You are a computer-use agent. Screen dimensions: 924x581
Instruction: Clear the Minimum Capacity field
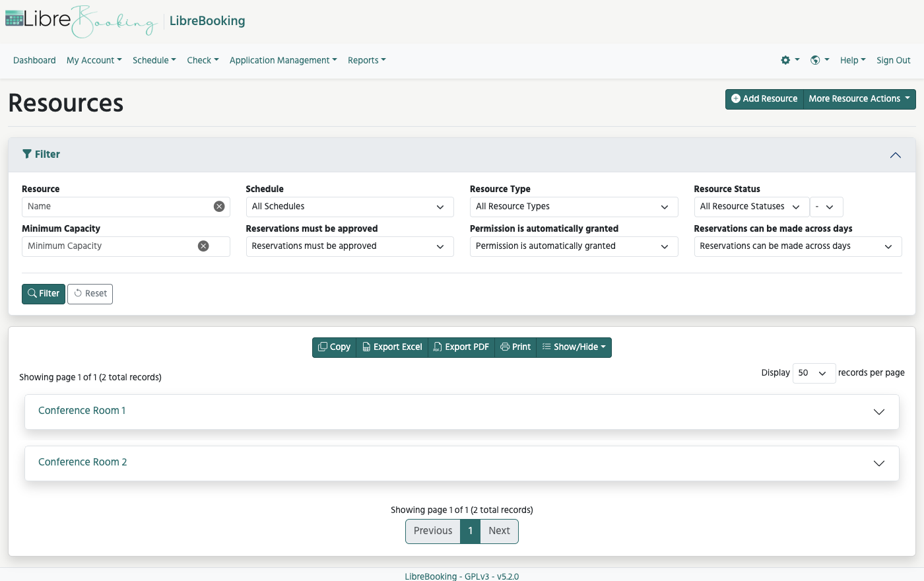[x=203, y=246]
